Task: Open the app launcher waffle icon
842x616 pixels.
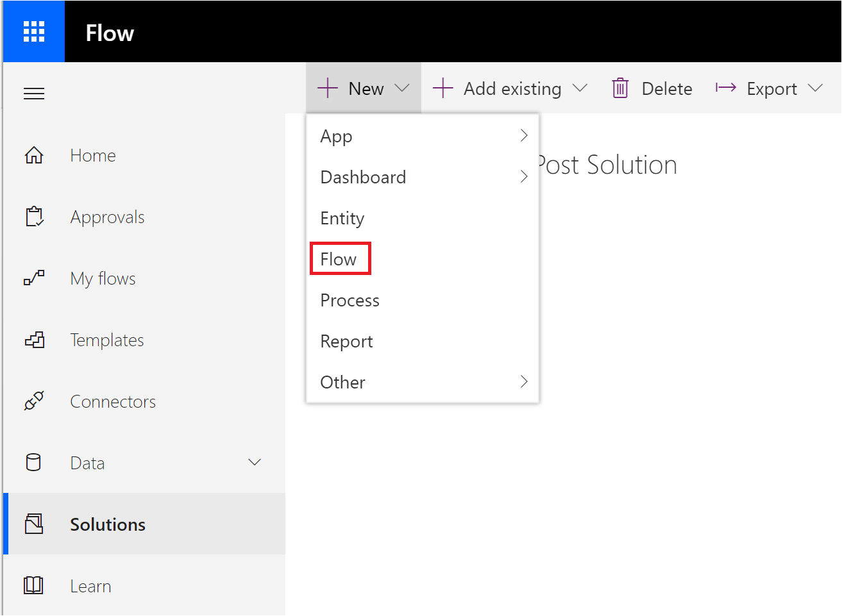Action: 33,31
